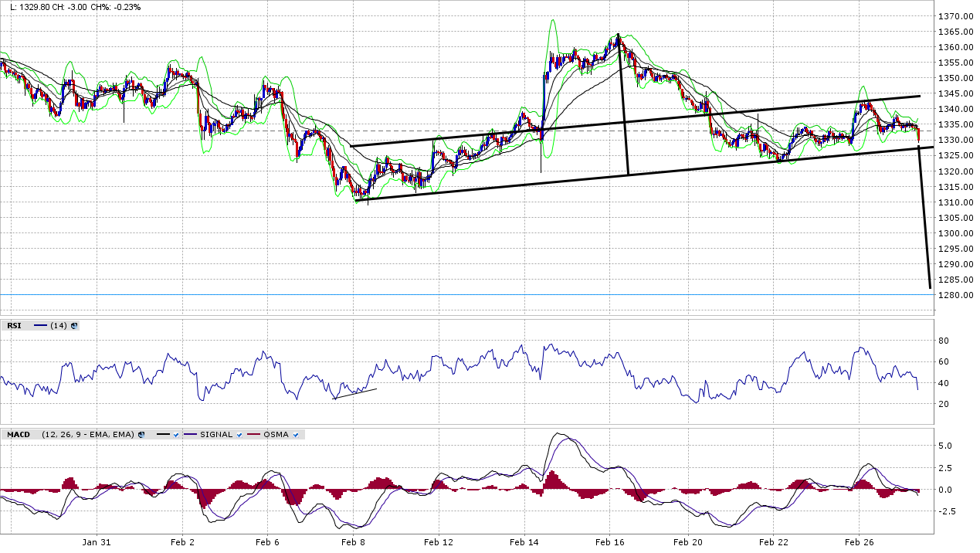Viewport: 980px width, 553px height.
Task: Toggle the MACD main line checkbox
Action: [x=176, y=435]
